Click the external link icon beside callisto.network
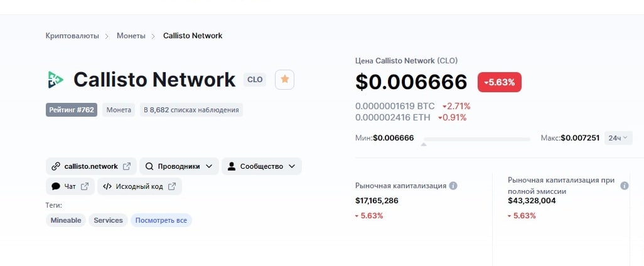This screenshot has height=266, width=644. 127,166
